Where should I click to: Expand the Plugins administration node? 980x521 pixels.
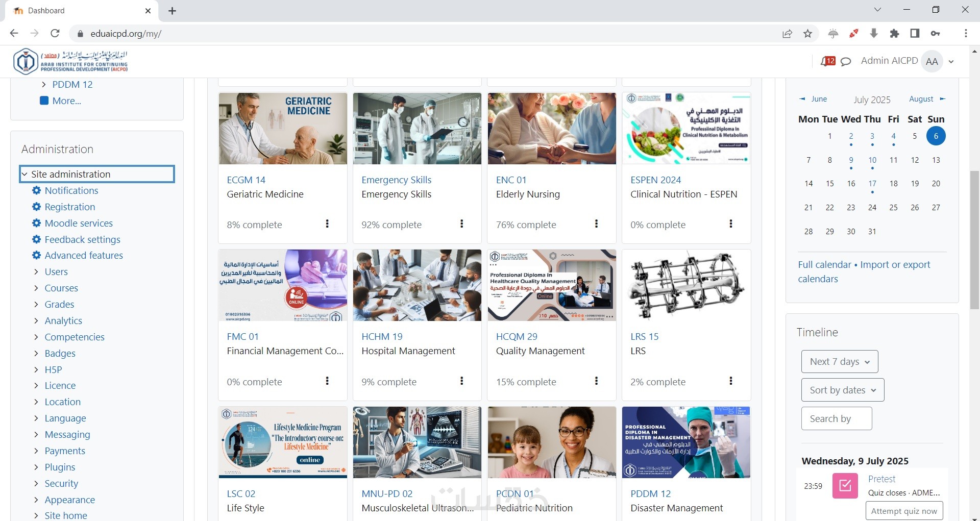[x=36, y=467]
